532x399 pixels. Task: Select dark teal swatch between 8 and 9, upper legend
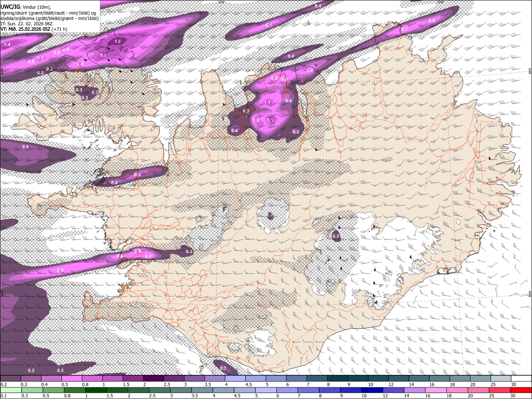pyautogui.click(x=337, y=379)
